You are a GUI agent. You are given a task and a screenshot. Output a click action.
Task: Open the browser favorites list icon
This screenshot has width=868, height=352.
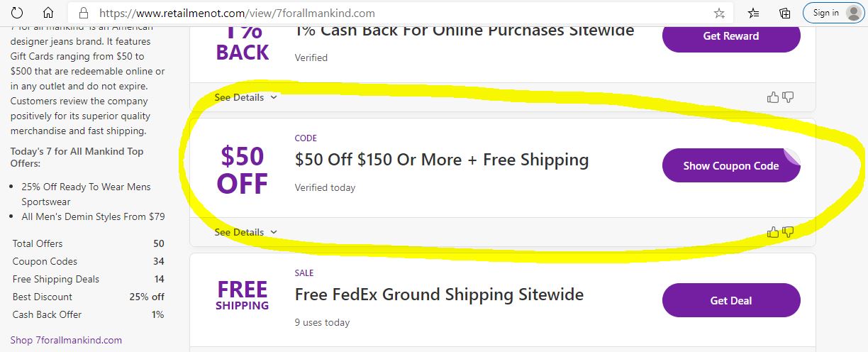click(754, 13)
